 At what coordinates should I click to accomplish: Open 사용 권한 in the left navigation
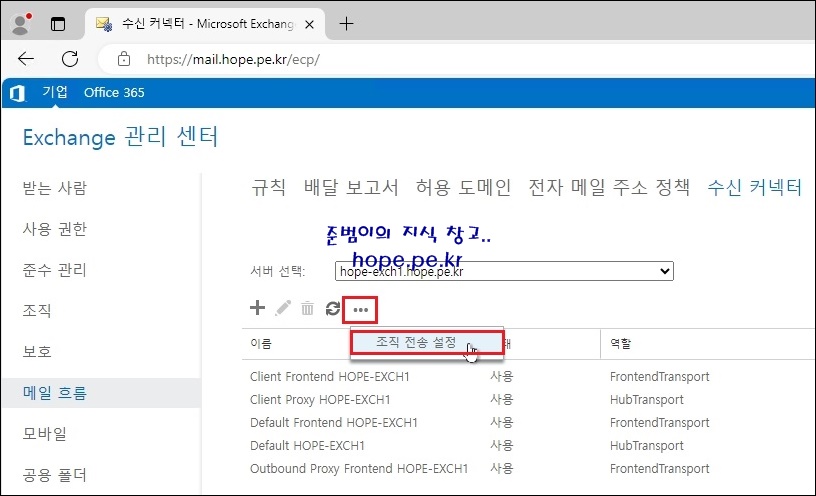[55, 229]
